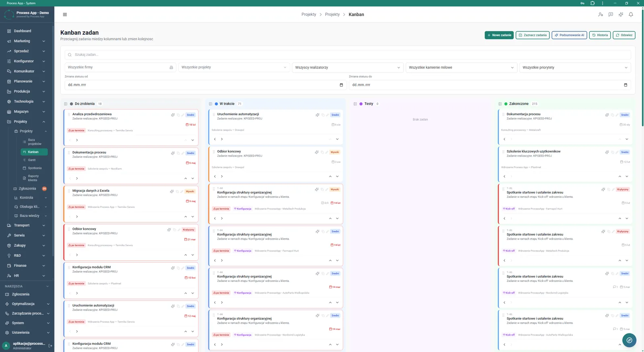Open the Wszystkie firmy filter
644x352 pixels.
click(x=120, y=67)
